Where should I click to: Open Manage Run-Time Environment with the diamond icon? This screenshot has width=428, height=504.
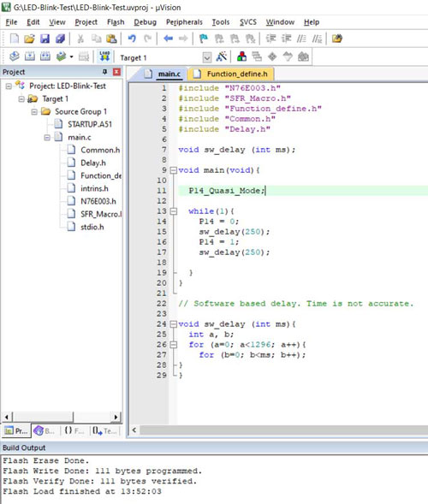click(272, 56)
